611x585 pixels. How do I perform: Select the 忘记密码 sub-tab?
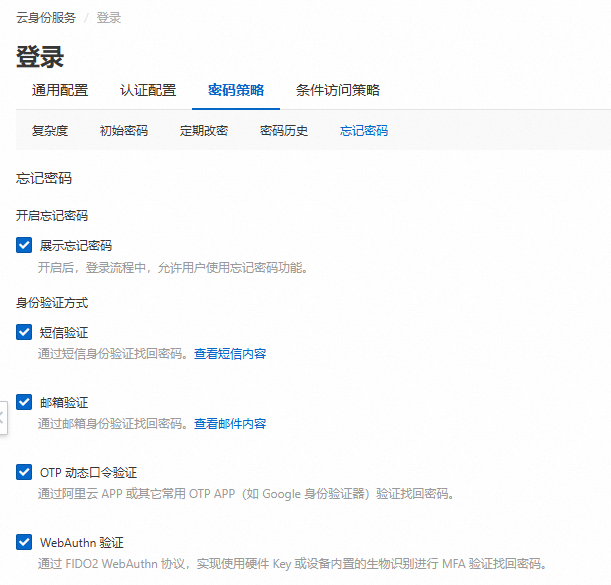[364, 131]
